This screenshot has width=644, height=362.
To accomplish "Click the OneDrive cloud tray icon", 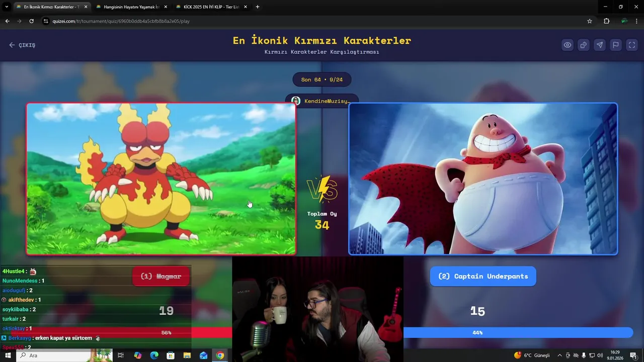I will click(x=576, y=355).
